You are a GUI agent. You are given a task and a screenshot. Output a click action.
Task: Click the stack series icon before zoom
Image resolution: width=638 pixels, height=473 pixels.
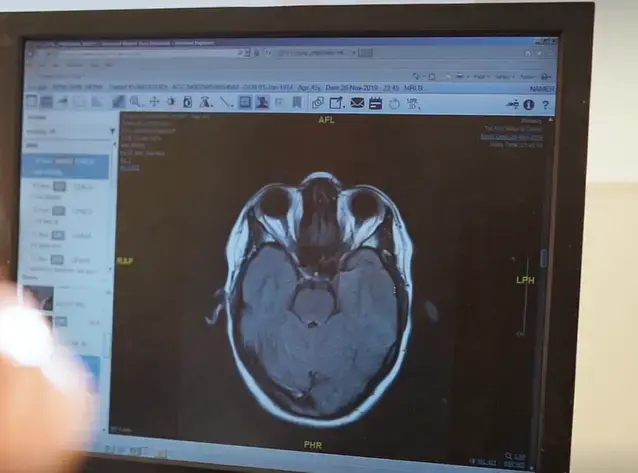coord(118,102)
